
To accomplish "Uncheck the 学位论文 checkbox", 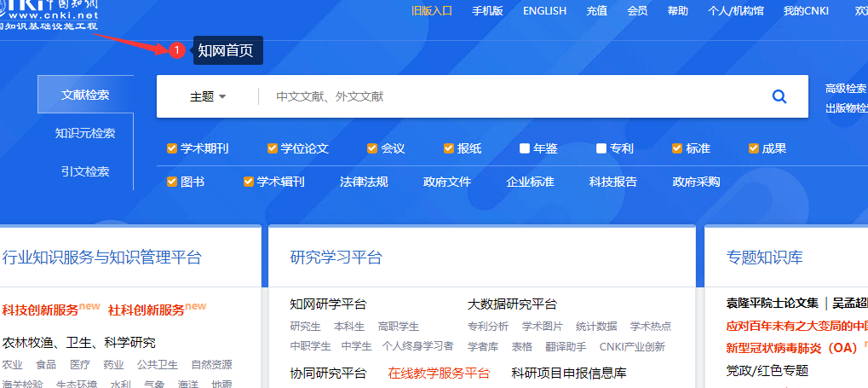I will tap(273, 148).
